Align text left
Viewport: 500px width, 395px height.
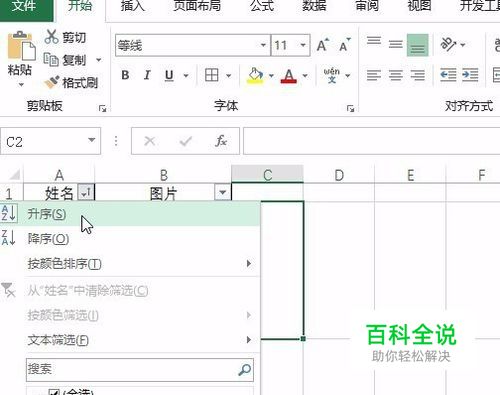(374, 75)
